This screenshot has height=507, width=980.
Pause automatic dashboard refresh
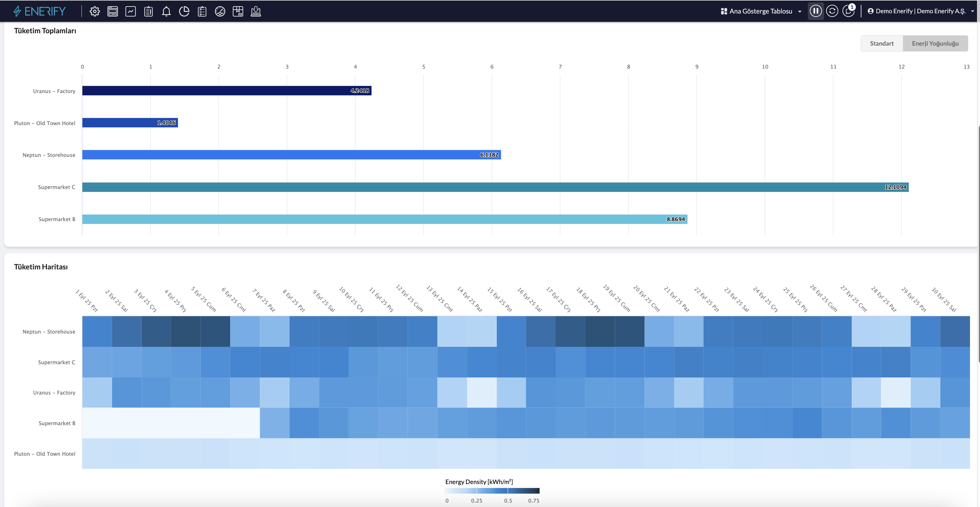(815, 11)
